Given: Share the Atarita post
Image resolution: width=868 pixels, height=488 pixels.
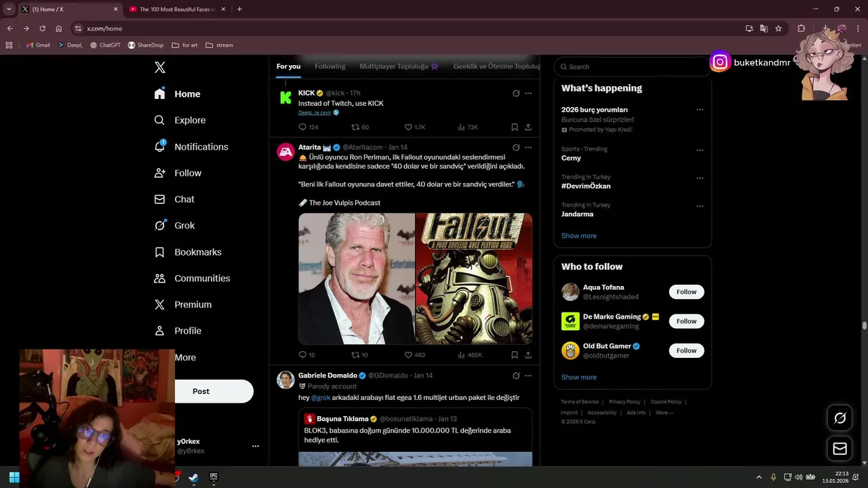Looking at the screenshot, I should pyautogui.click(x=528, y=355).
